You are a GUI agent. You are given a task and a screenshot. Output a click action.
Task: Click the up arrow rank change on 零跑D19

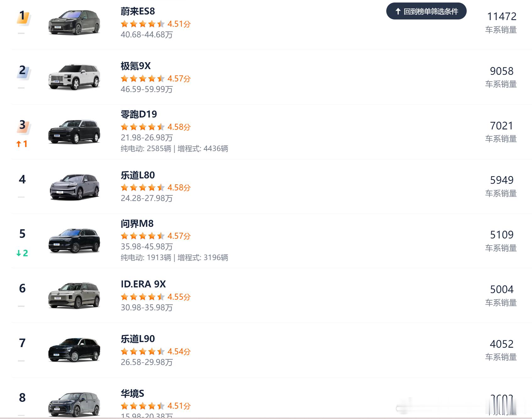[x=22, y=144]
